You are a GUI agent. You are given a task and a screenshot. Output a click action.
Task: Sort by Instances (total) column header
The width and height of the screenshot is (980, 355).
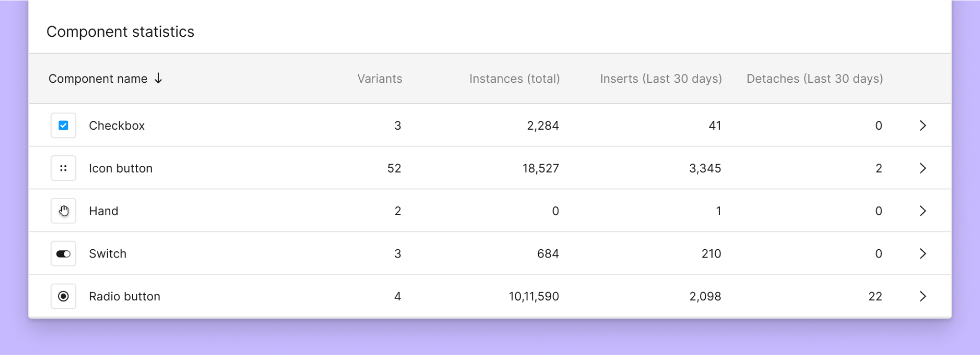coord(514,79)
